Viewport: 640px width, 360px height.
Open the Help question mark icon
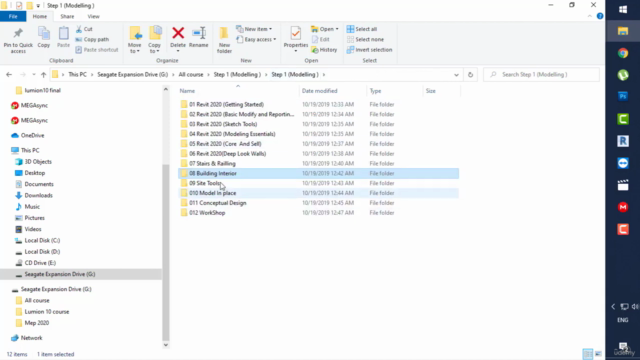(600, 16)
